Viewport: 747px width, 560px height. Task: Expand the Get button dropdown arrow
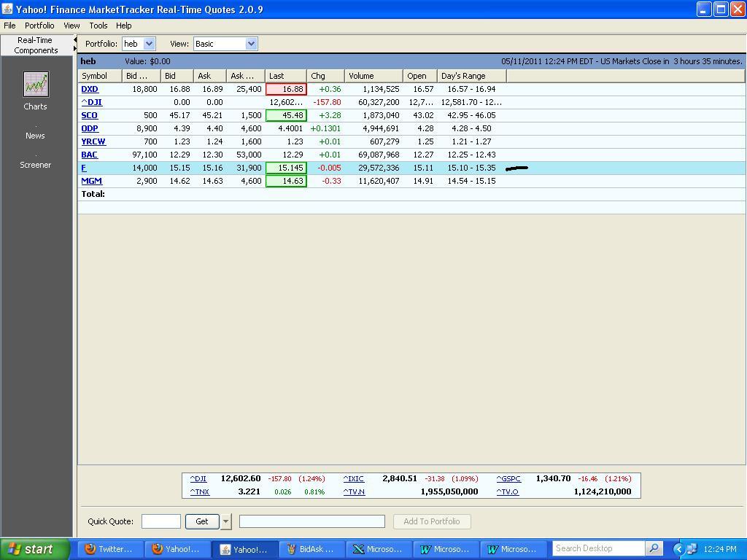pyautogui.click(x=226, y=521)
